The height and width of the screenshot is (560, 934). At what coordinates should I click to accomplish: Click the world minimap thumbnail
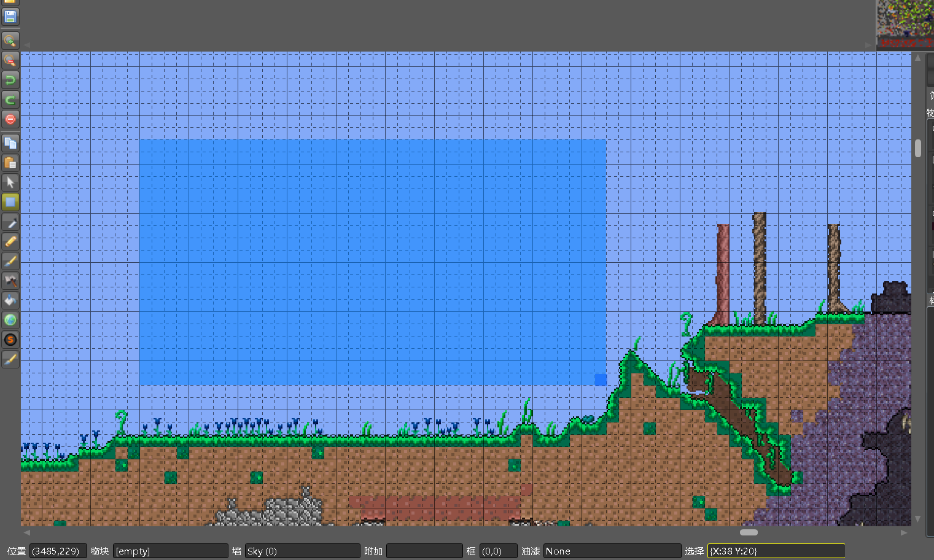coord(905,25)
